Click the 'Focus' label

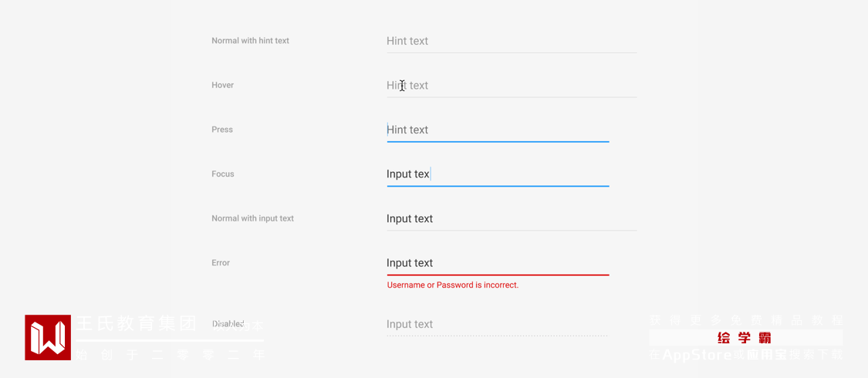point(223,174)
